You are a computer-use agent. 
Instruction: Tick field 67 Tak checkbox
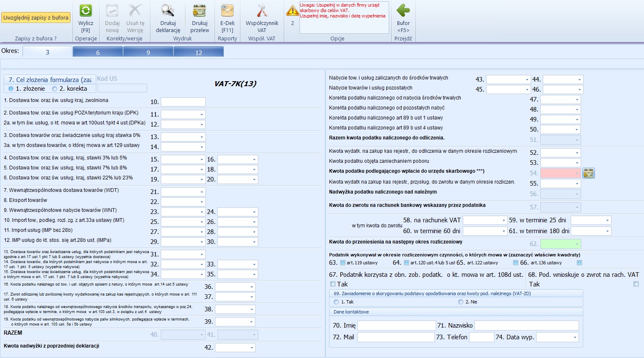[x=333, y=284]
